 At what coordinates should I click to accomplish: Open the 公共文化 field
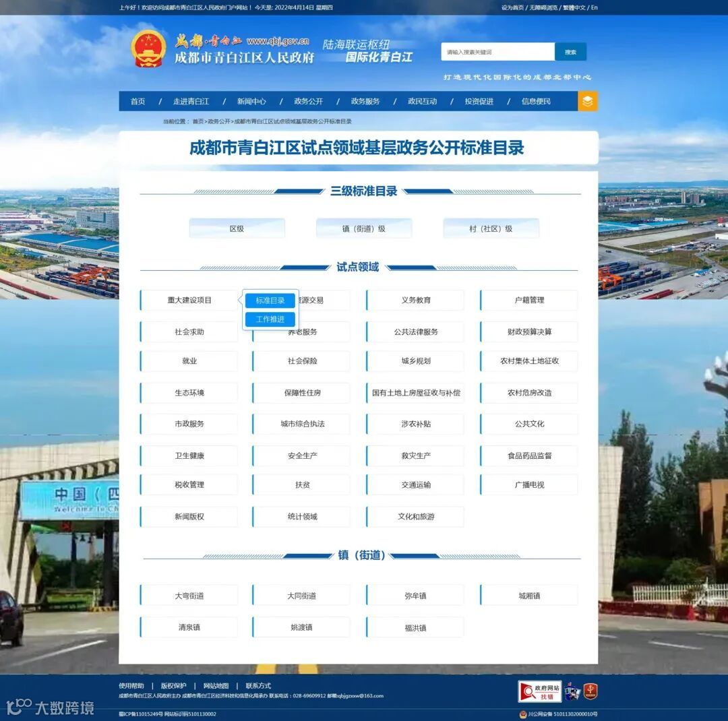coord(529,424)
